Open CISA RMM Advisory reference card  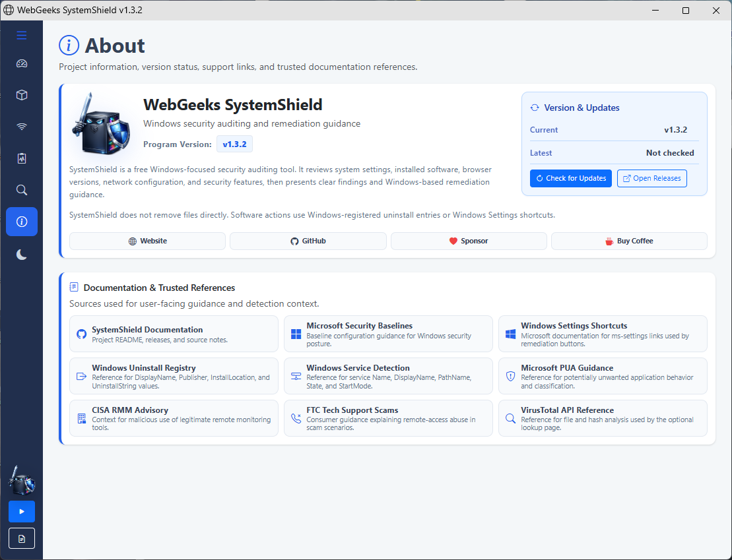pyautogui.click(x=174, y=418)
